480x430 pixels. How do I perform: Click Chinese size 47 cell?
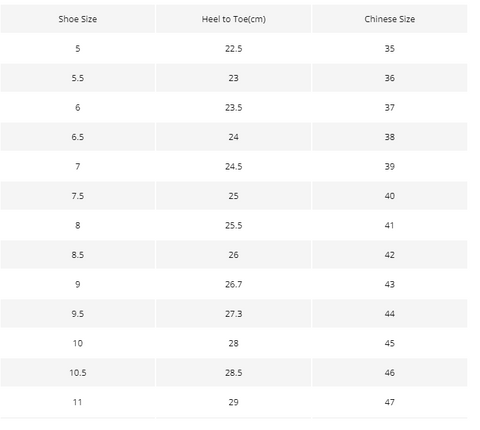tap(390, 402)
